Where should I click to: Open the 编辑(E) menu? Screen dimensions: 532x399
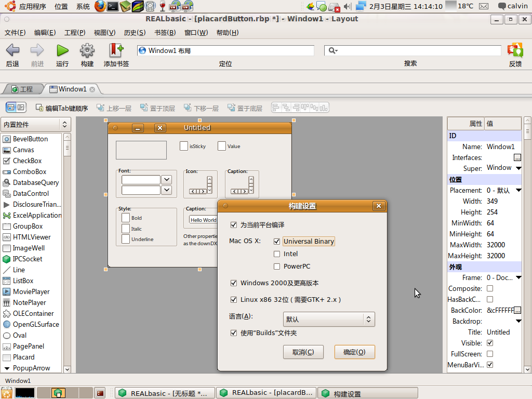pyautogui.click(x=45, y=33)
